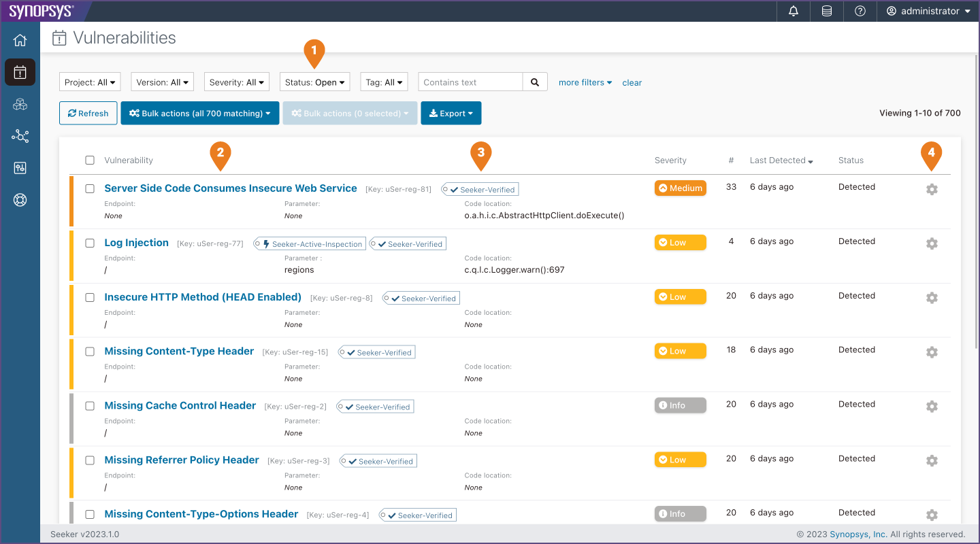Click the Severity column header
Screen dimensions: 980x544
pyautogui.click(x=670, y=160)
